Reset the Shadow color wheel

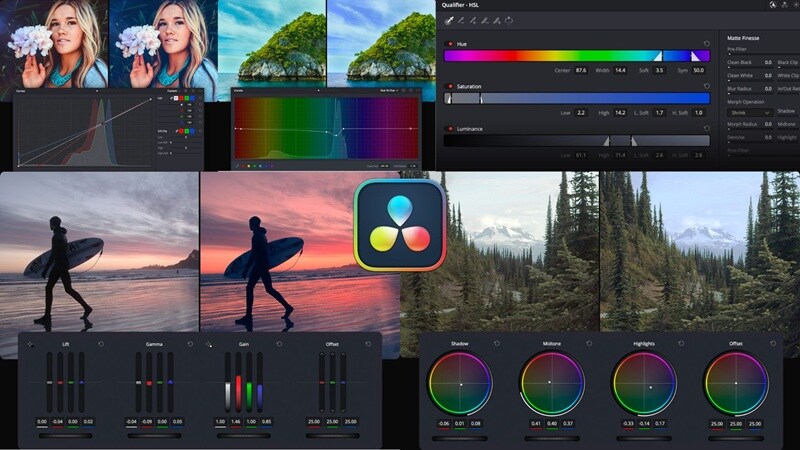(497, 344)
